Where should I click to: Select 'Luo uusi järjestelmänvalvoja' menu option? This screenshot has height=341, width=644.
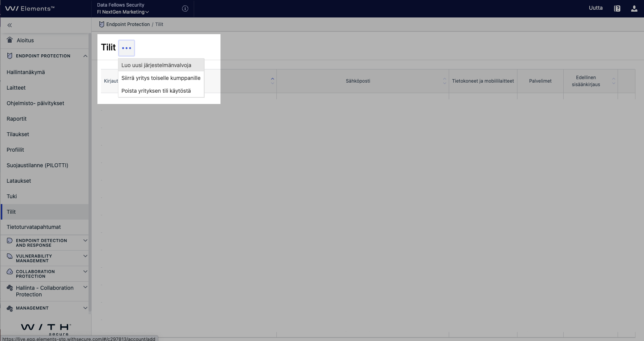point(156,65)
